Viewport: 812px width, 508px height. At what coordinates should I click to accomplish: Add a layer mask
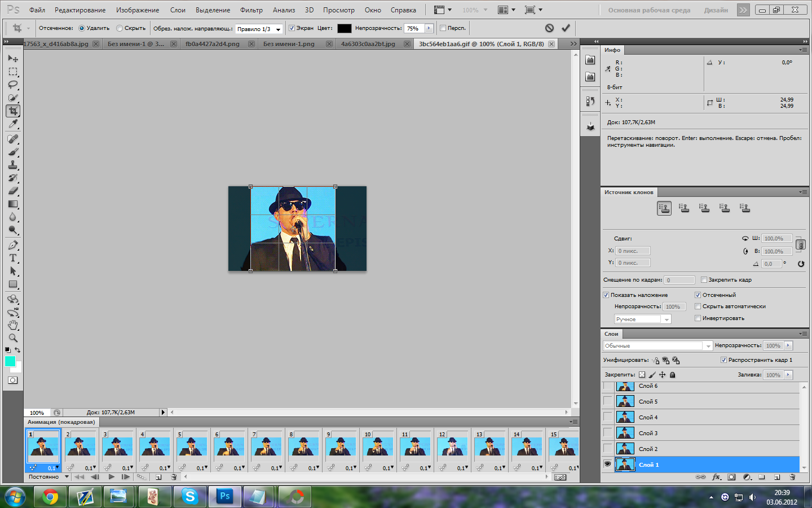coord(731,477)
